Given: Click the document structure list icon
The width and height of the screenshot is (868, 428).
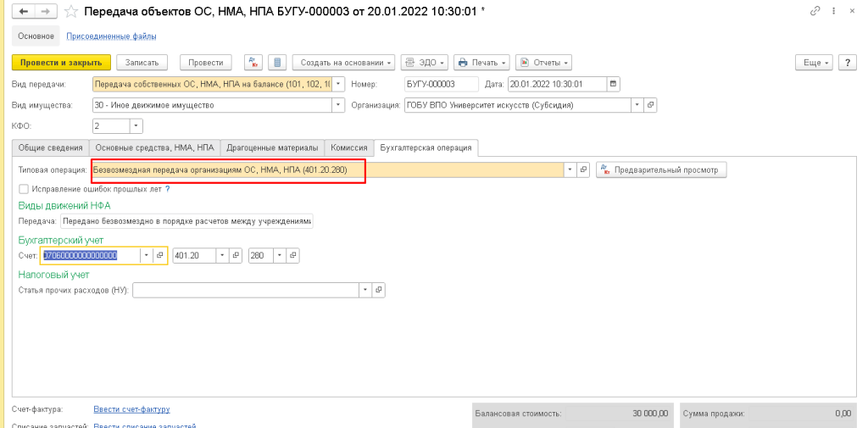Looking at the screenshot, I should [x=276, y=63].
